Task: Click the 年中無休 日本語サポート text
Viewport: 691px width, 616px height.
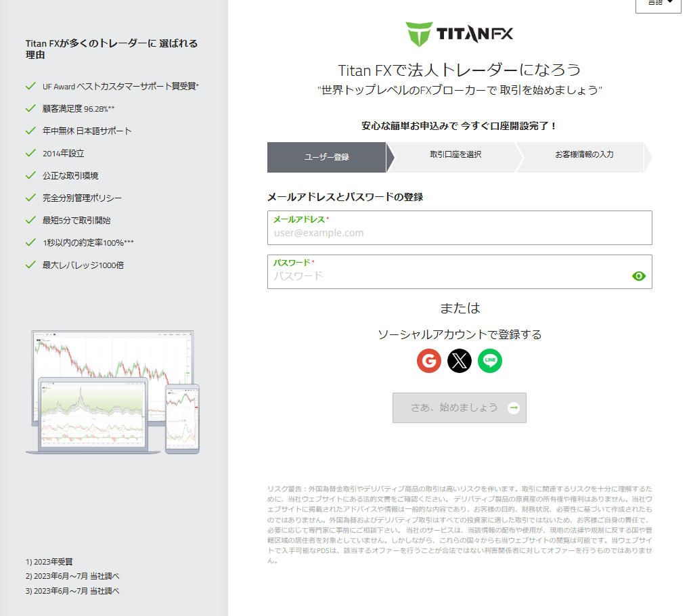Action: pos(87,131)
